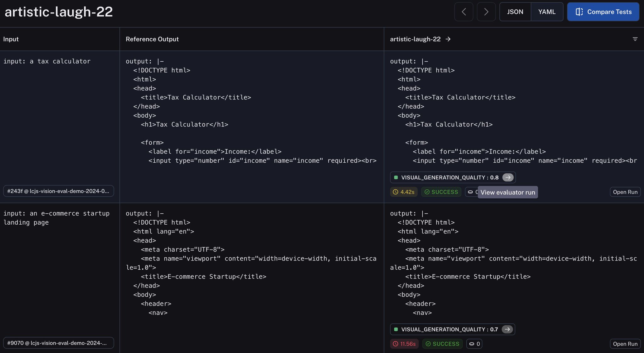Click VISUAL_GENERATION_QUALITY : 0.8 badge

[453, 177]
